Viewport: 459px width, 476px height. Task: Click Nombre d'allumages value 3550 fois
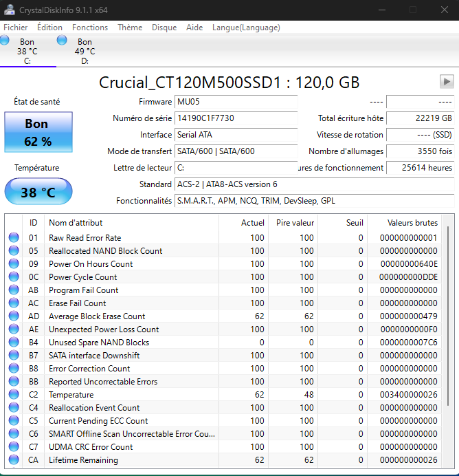(x=421, y=151)
